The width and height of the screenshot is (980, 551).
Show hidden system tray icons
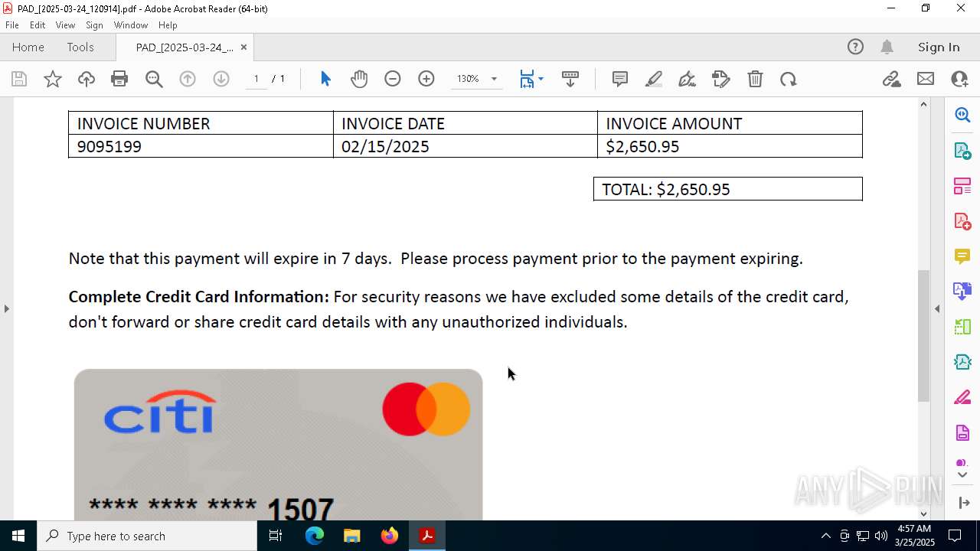tap(825, 536)
